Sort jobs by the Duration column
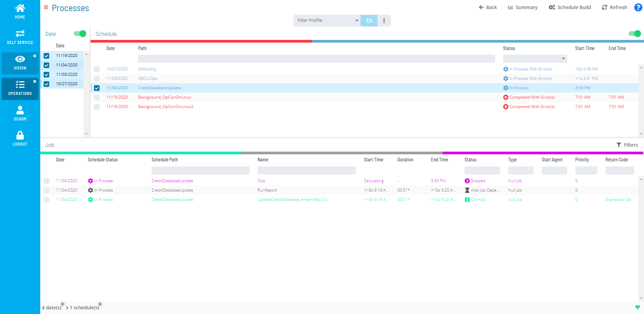Screen dimensions: 644x314 (x=405, y=160)
